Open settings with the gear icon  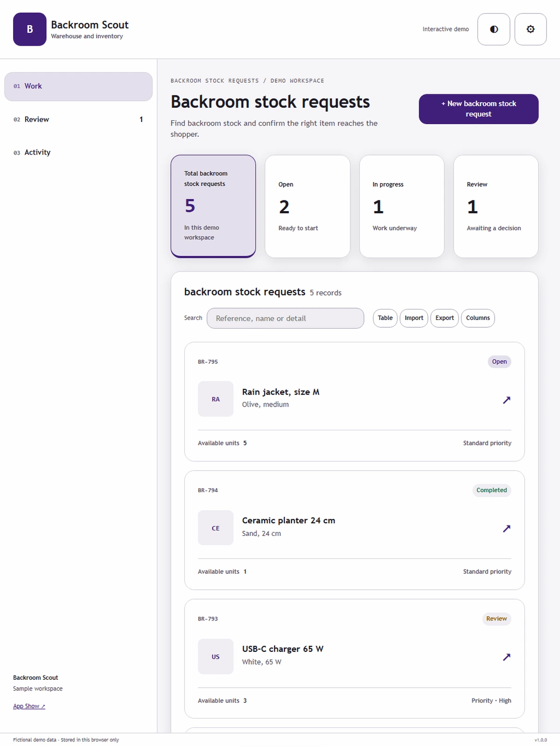pos(531,29)
